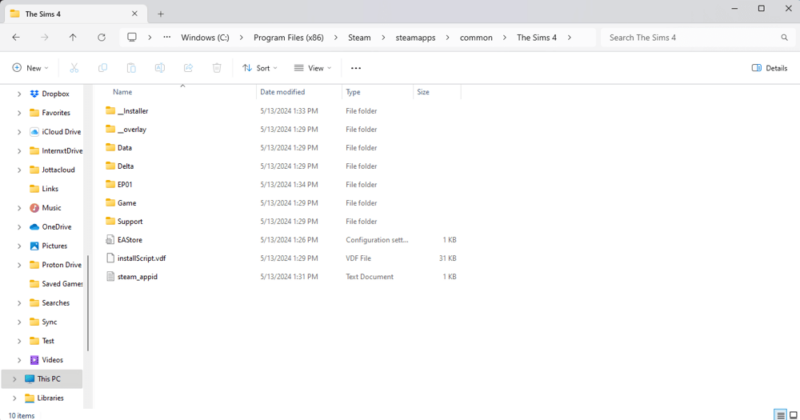
Task: Expand the Videos tree node
Action: pos(19,360)
